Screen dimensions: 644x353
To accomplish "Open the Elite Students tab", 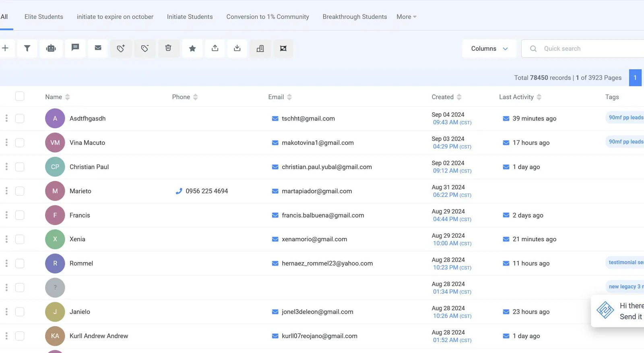I will pos(44,17).
